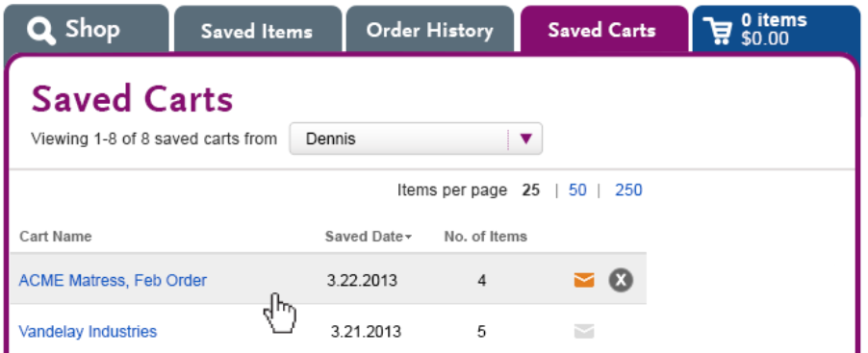Sort by No. of Items column
This screenshot has height=353, width=868.
[485, 237]
